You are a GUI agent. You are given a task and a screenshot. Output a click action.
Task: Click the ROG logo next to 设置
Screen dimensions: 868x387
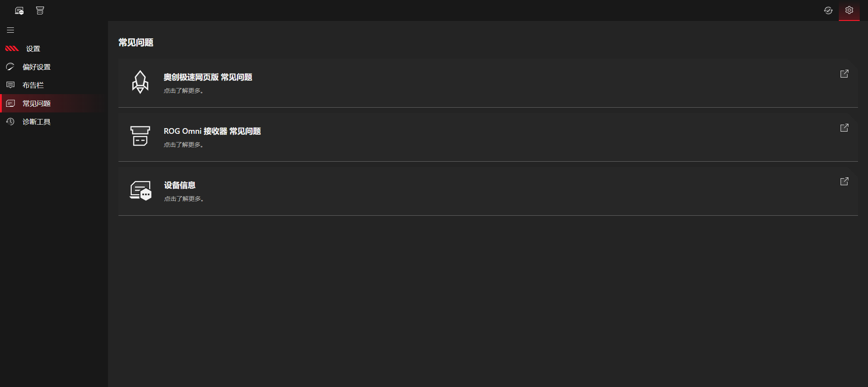[12, 48]
